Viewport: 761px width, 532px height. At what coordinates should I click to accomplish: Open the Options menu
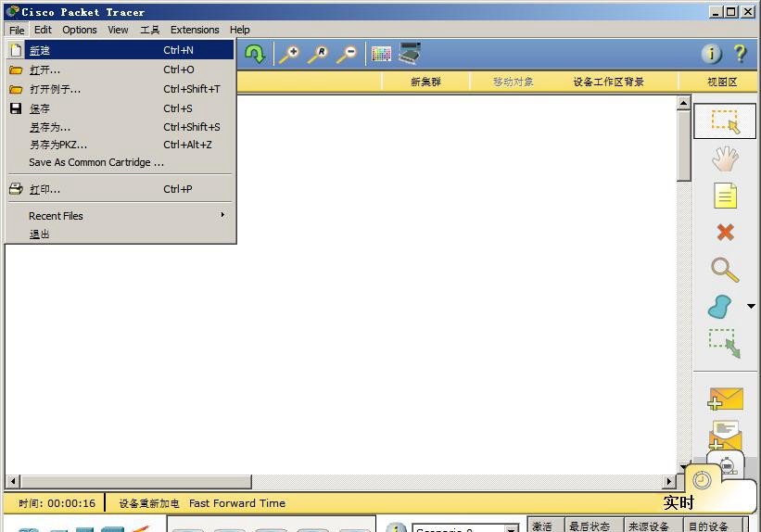pyautogui.click(x=79, y=30)
